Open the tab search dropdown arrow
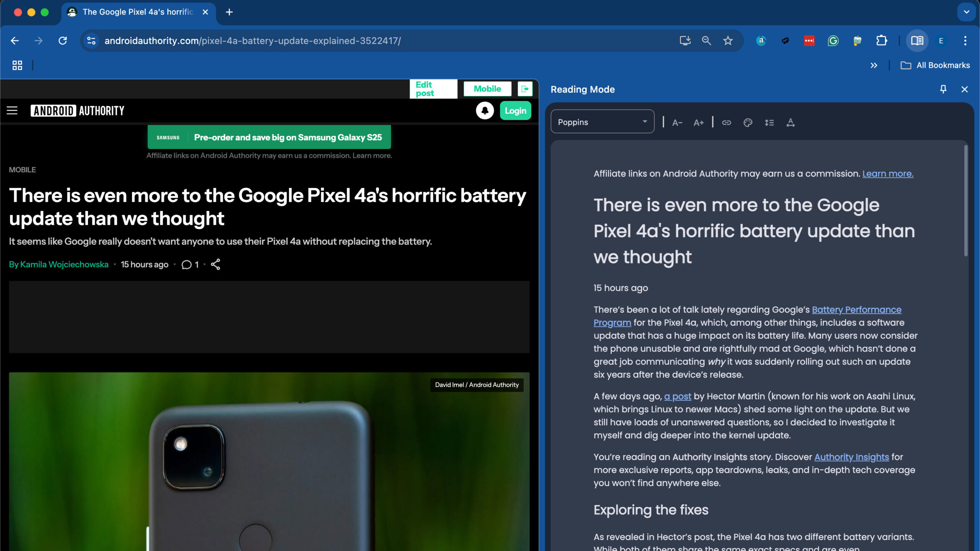980x551 pixels. coord(966,12)
